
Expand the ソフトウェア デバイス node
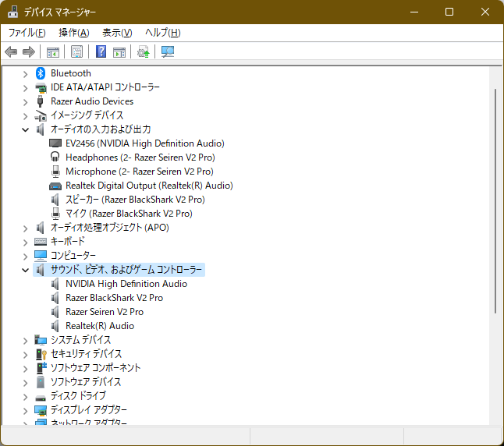(26, 383)
